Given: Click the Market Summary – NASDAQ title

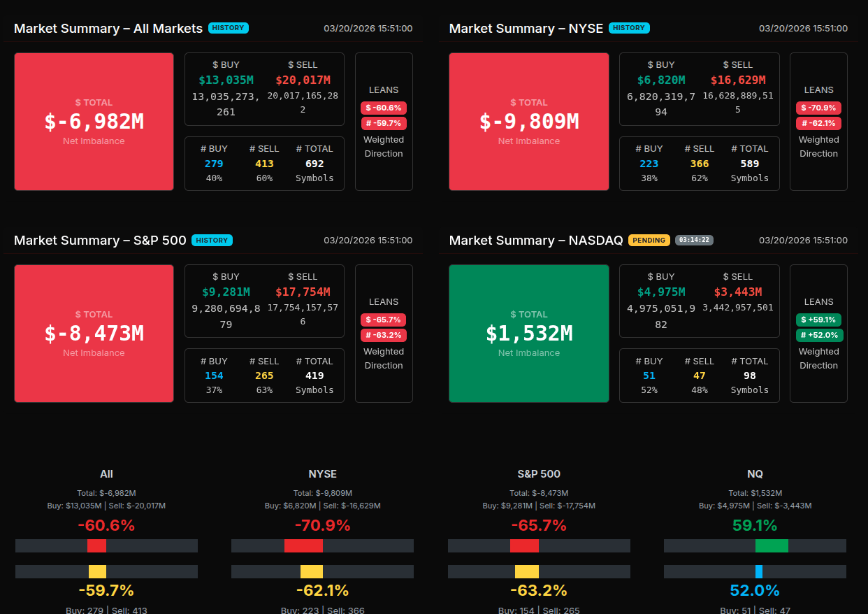Looking at the screenshot, I should [535, 240].
